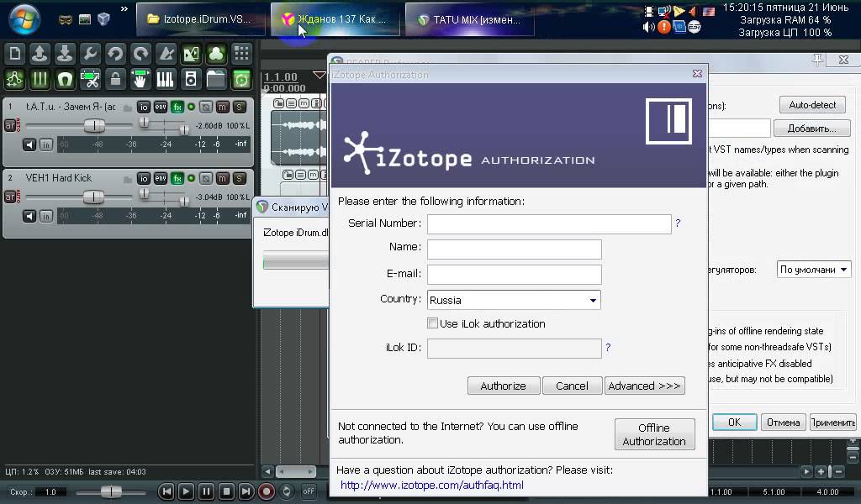This screenshot has height=504, width=861.
Task: Toggle the metronome icon in the toolbar
Action: coord(166,54)
